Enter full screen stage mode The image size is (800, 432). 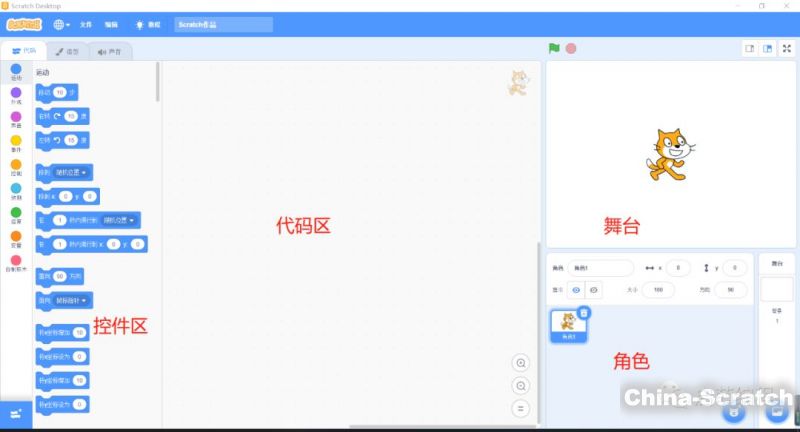tap(787, 48)
